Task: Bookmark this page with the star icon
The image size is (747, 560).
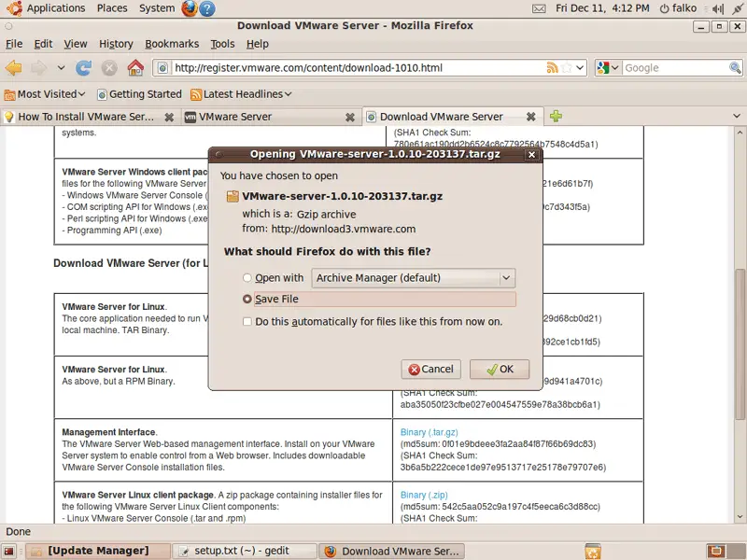Action: coord(567,67)
